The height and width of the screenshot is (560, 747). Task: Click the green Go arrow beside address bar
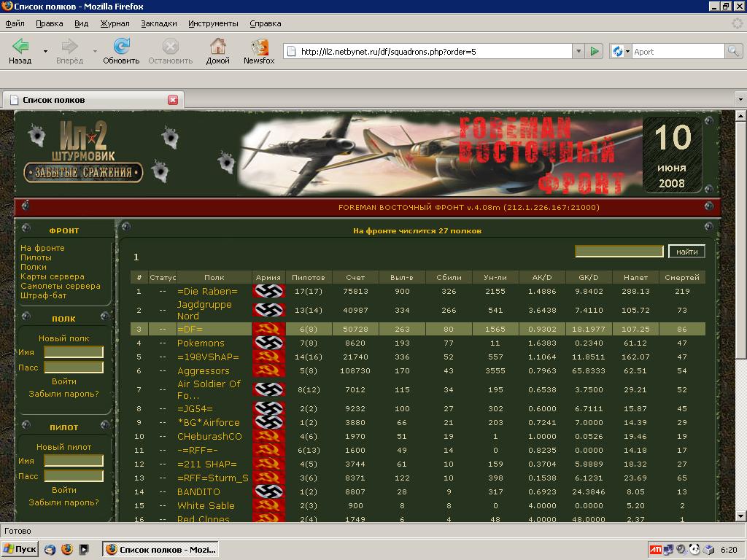[594, 51]
